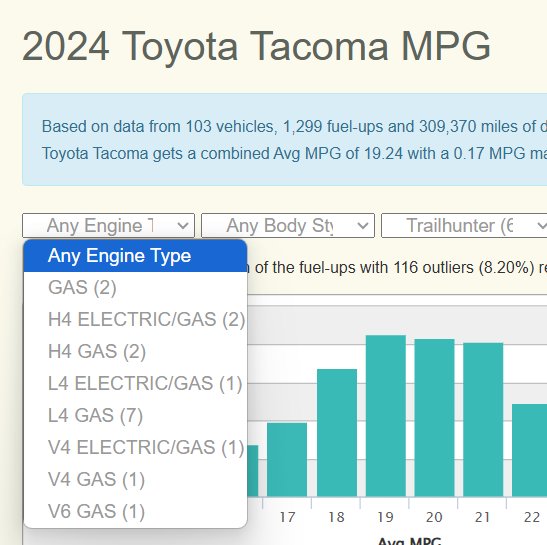Open the Any Engine Type dropdown
This screenshot has height=545, width=547.
click(x=108, y=225)
